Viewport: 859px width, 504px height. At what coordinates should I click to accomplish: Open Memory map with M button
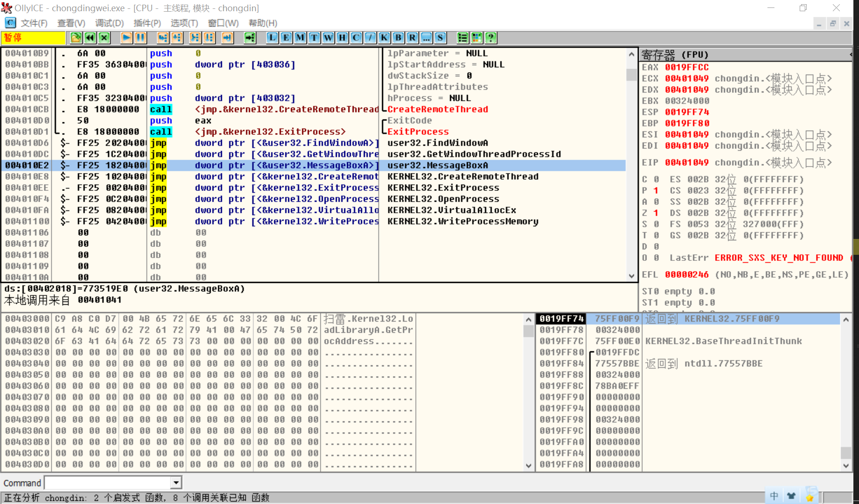coord(300,38)
